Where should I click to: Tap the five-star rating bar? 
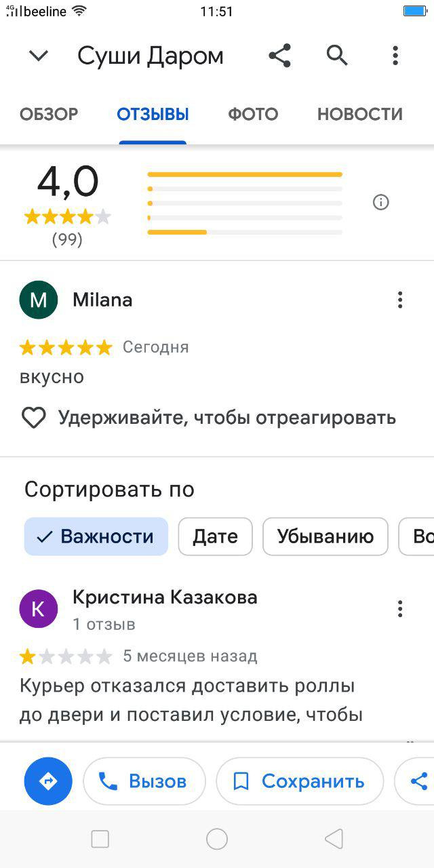[x=245, y=174]
